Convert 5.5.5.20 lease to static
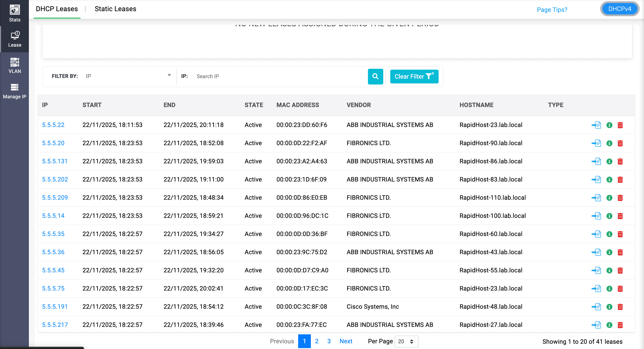This screenshot has height=349, width=644. 596,143
